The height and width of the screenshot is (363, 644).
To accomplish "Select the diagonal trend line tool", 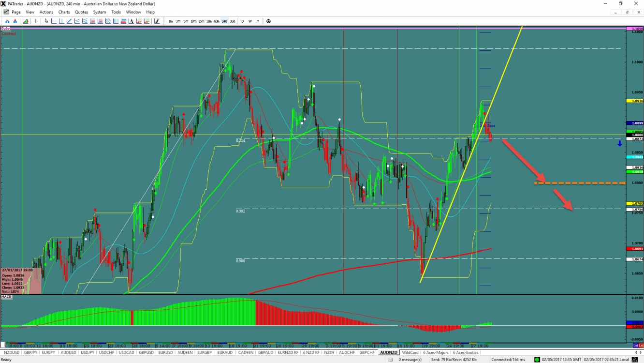I will pos(69,21).
